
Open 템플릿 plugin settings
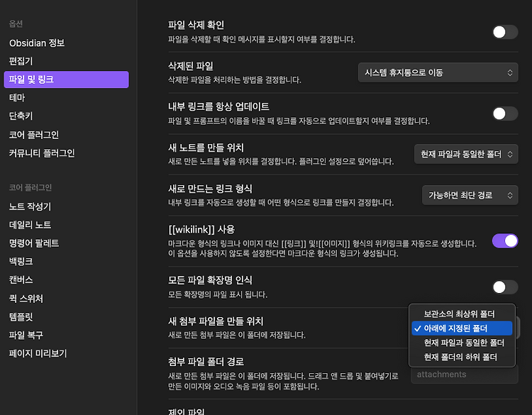(x=21, y=316)
